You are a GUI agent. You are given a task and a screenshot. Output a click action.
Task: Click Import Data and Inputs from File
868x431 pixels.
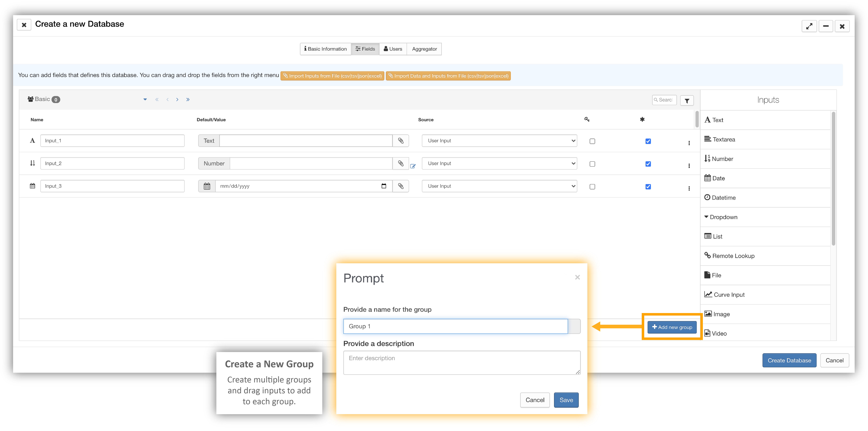click(x=448, y=76)
